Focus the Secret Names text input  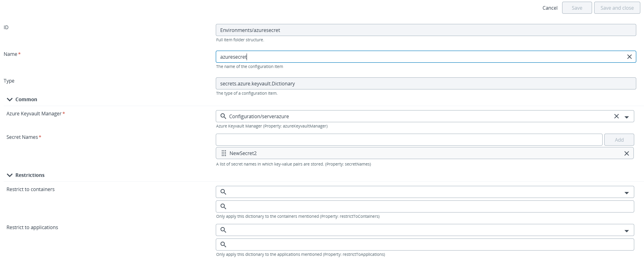click(409, 140)
